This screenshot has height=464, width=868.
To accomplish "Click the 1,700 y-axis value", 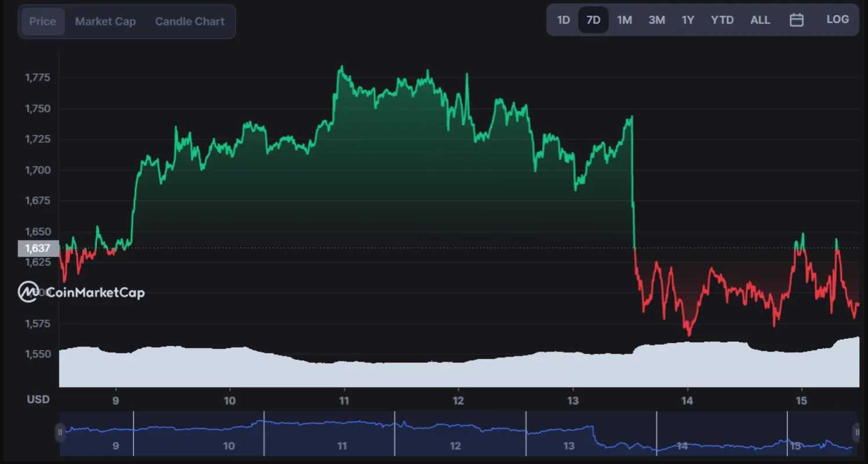I will click(37, 170).
